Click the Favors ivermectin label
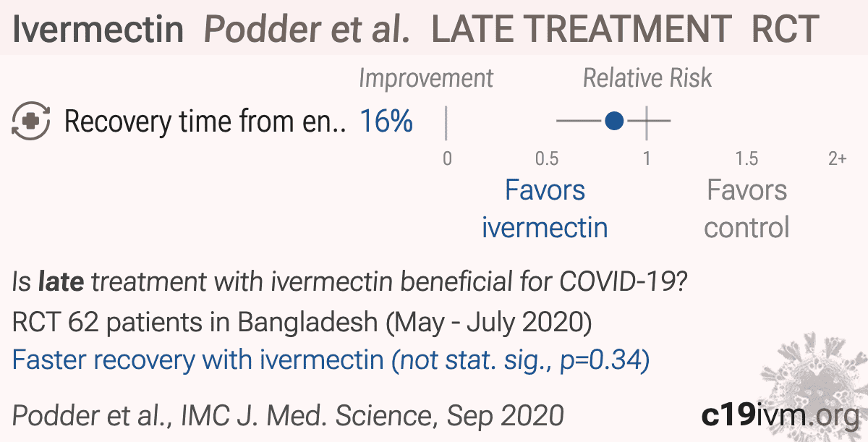Viewport: 868px width, 442px height. tap(545, 209)
